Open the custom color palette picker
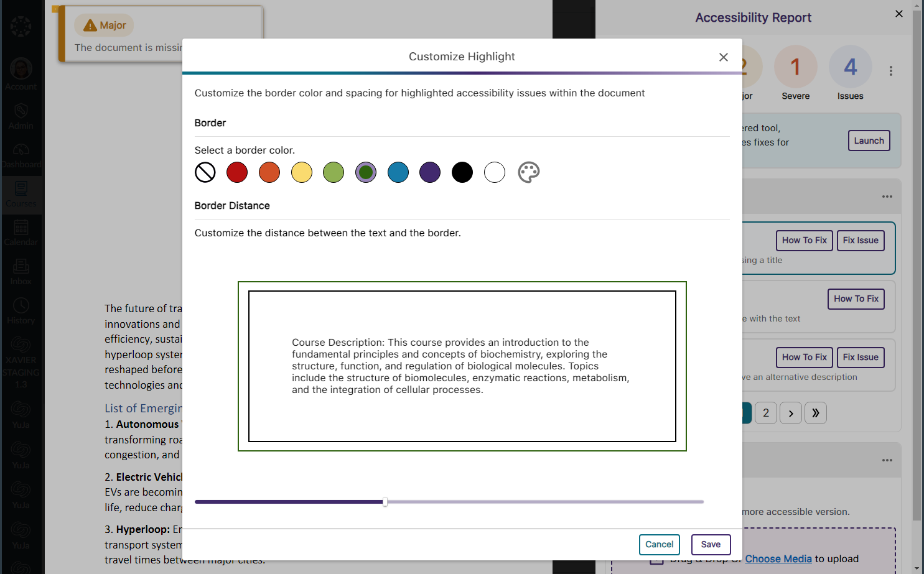The image size is (924, 574). click(x=528, y=172)
